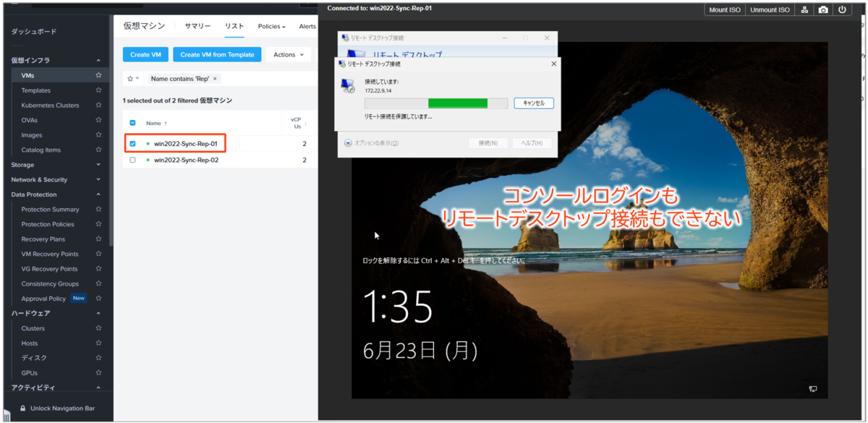868x423 pixels.
Task: Star the Clusters sidebar entry
Action: [98, 328]
